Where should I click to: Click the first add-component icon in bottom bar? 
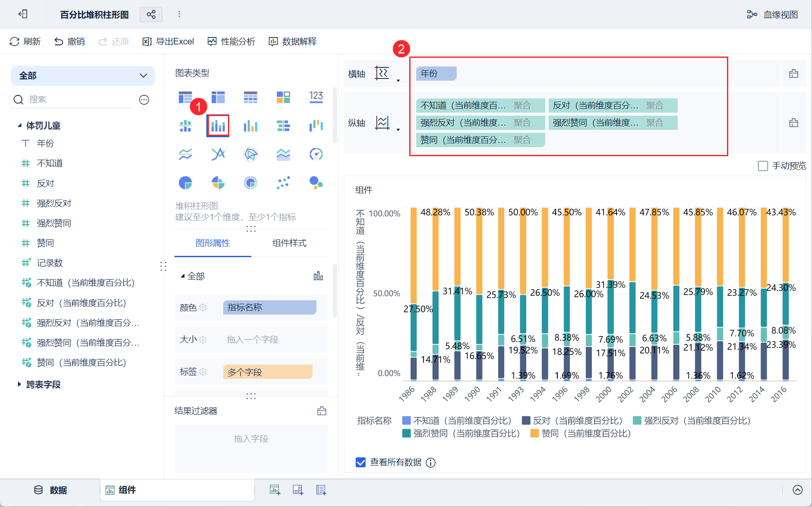coord(275,490)
